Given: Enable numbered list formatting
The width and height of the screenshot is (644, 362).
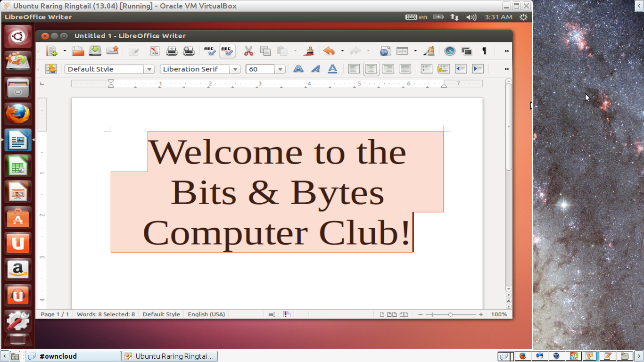Looking at the screenshot, I should point(426,69).
